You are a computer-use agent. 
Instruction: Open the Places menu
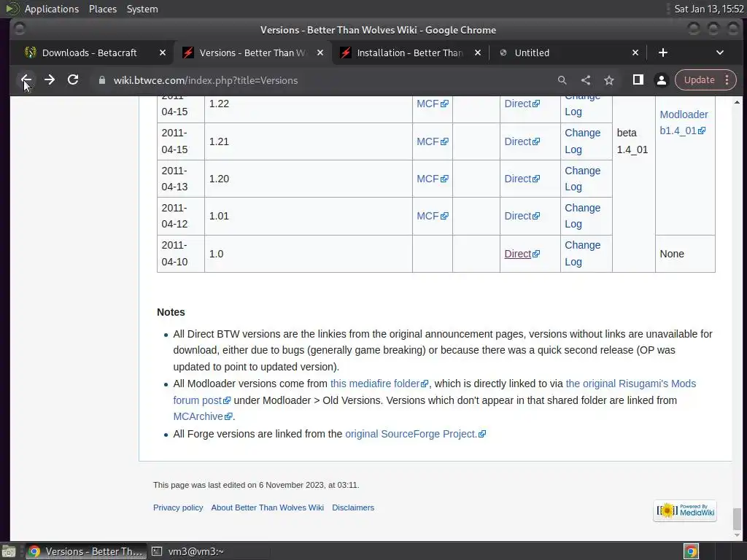pyautogui.click(x=102, y=9)
